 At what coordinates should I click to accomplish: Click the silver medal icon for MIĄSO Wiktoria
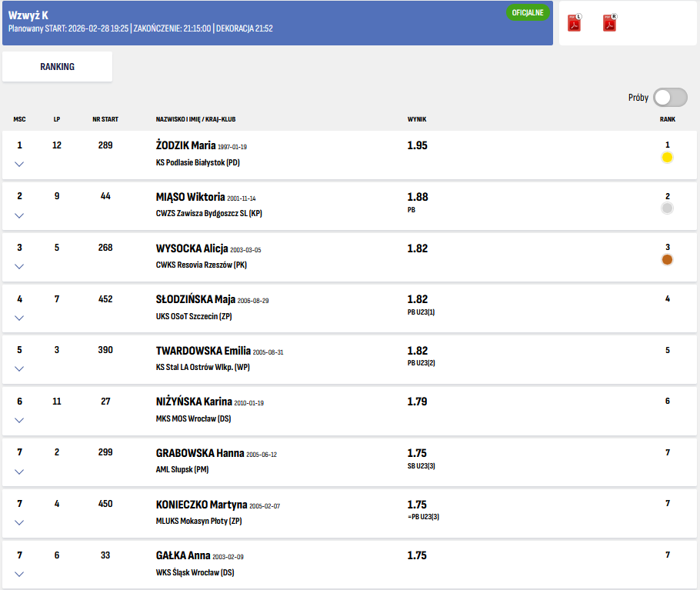click(x=667, y=208)
